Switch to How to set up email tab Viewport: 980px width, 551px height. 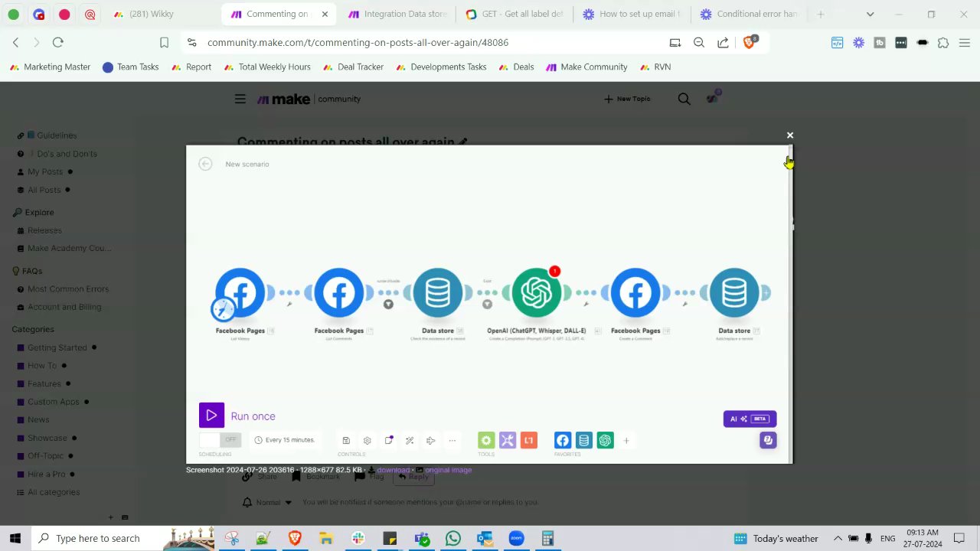coord(632,14)
